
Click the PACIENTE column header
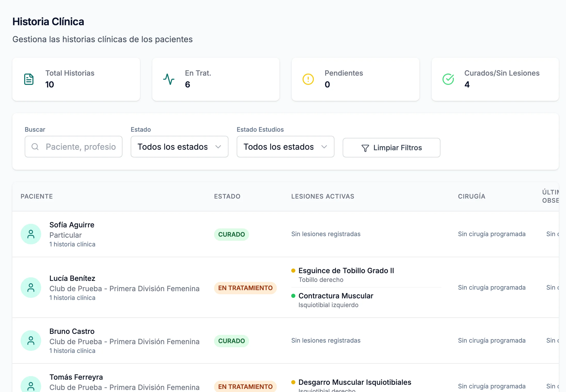point(37,196)
